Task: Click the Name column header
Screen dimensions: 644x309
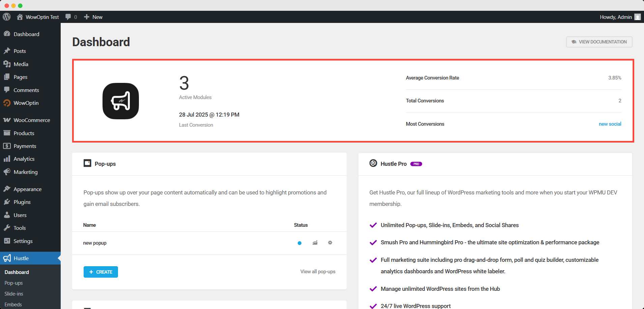Action: pyautogui.click(x=89, y=225)
